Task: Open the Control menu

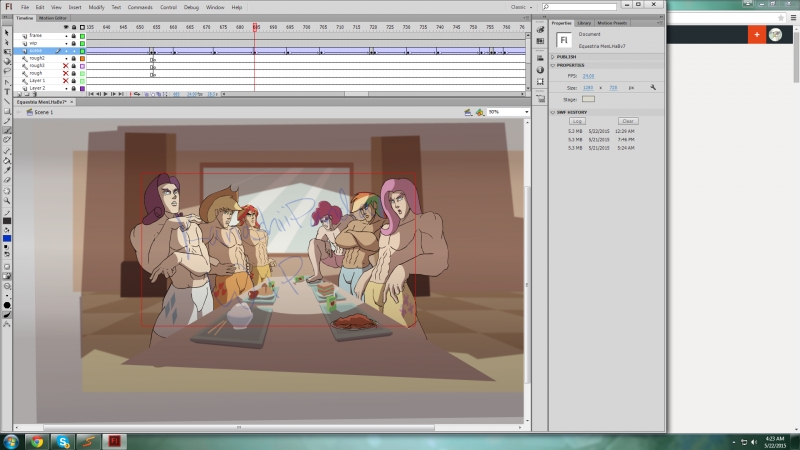Action: (168, 7)
